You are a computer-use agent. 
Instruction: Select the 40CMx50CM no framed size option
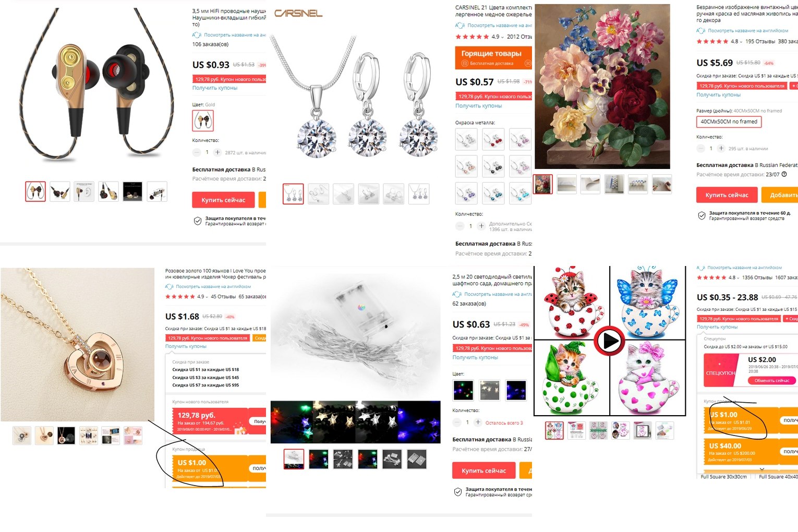click(x=729, y=122)
